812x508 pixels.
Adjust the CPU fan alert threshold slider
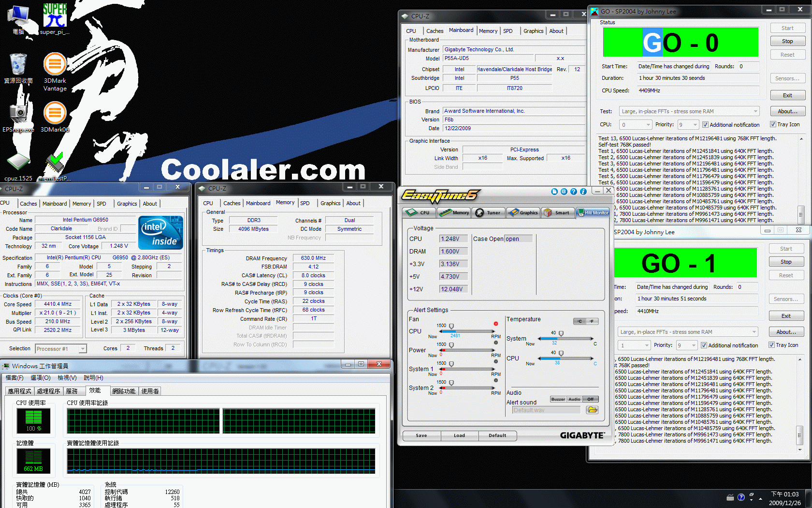tap(451, 327)
